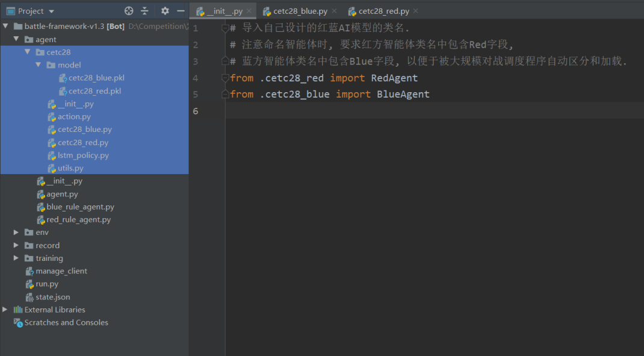The width and height of the screenshot is (644, 356).
Task: Click the locate/select opened file crosshair icon
Action: [x=129, y=11]
